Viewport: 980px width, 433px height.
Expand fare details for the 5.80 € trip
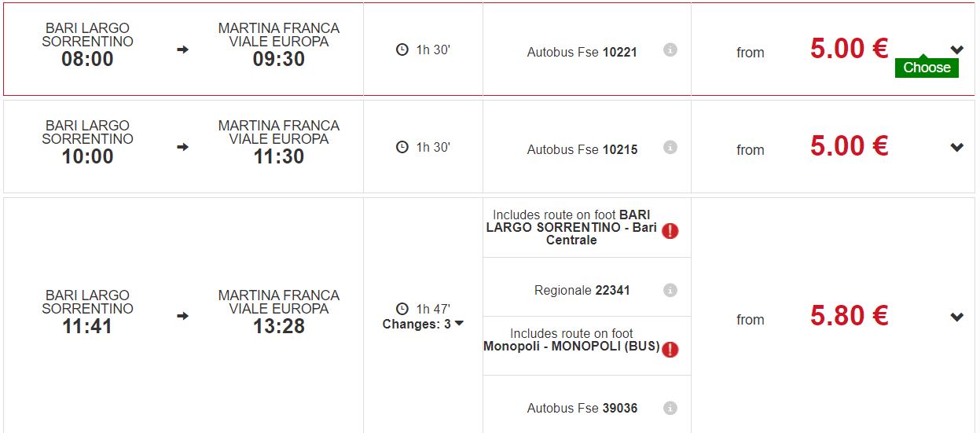[956, 317]
